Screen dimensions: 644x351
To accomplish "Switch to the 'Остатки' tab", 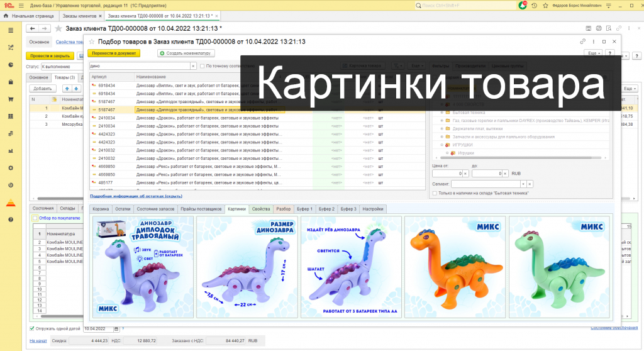I will tap(123, 209).
